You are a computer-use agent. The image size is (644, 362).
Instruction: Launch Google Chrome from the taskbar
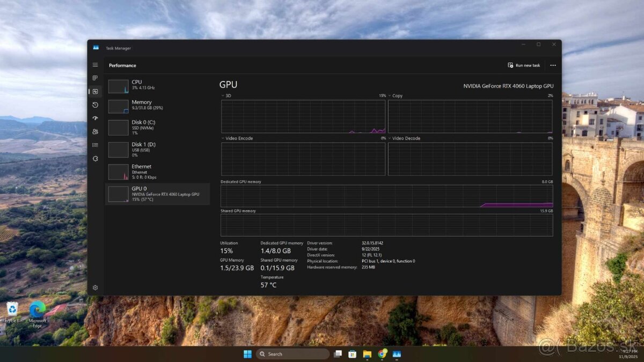click(382, 354)
